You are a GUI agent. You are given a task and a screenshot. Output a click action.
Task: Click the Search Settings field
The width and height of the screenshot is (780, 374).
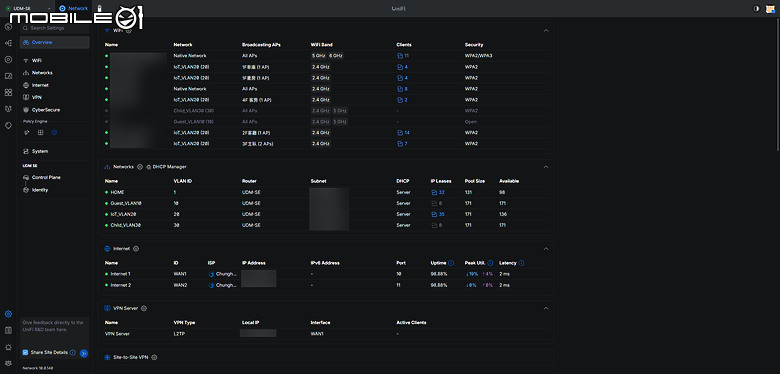coord(55,28)
